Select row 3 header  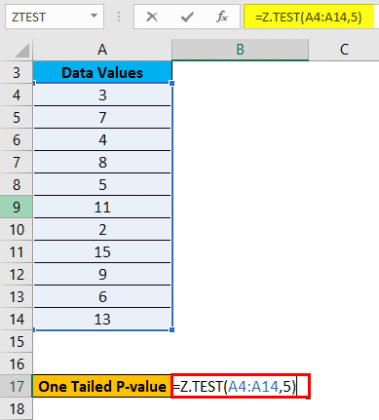point(16,72)
